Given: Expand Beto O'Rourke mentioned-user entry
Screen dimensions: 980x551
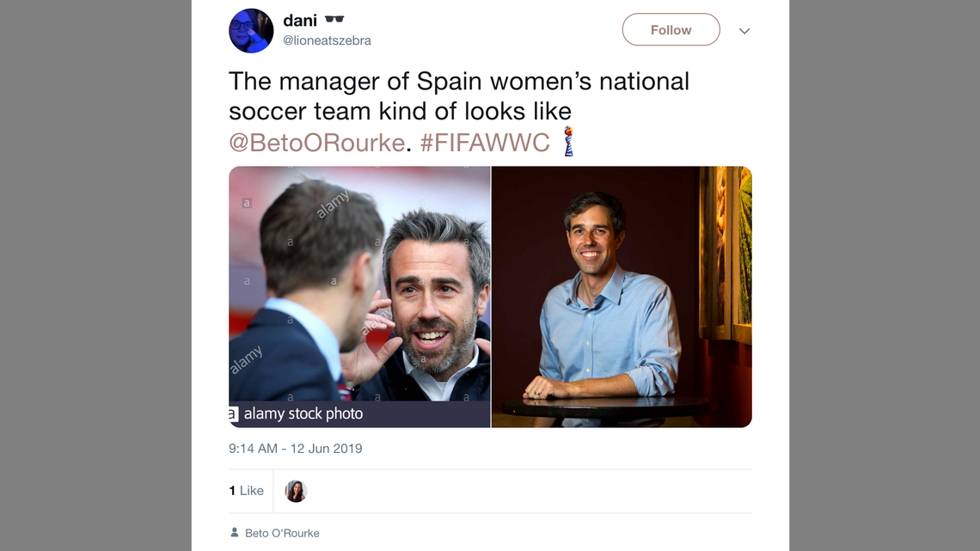Looking at the screenshot, I should 281,532.
